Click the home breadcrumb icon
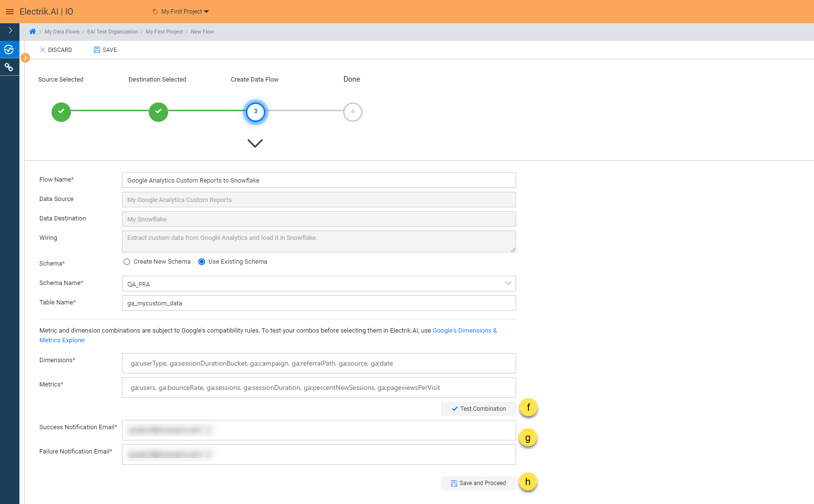 33,32
